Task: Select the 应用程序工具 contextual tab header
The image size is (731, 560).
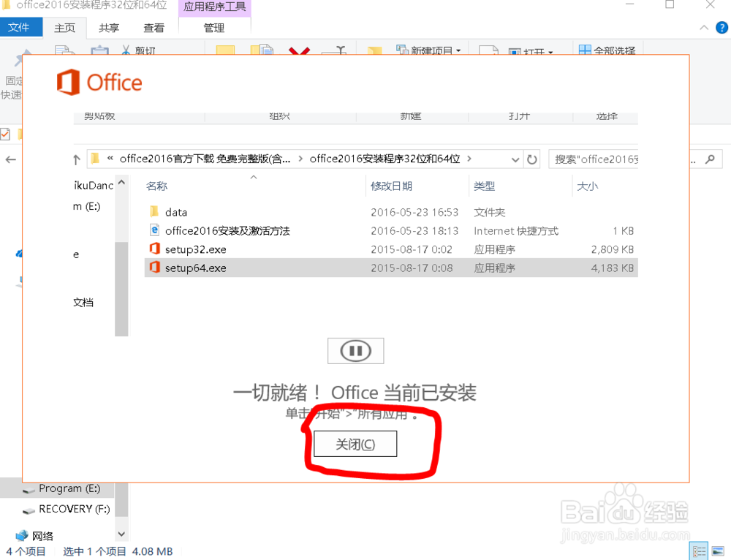Action: [x=214, y=7]
